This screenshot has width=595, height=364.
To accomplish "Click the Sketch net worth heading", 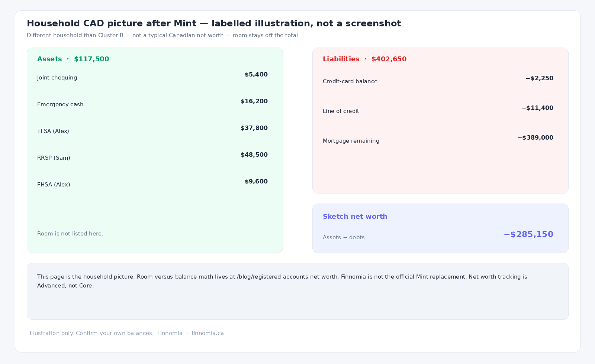I will tap(355, 217).
